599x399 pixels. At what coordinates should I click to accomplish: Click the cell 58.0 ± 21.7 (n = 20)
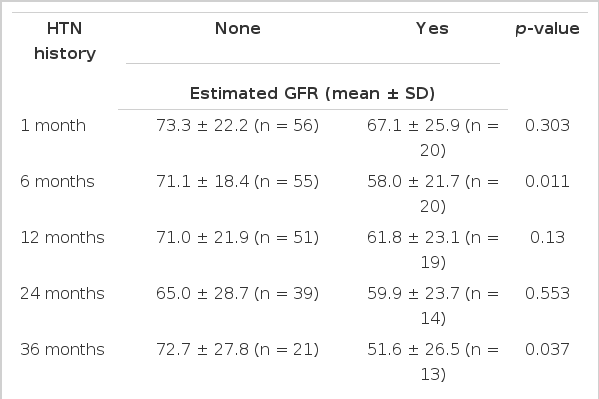433,194
